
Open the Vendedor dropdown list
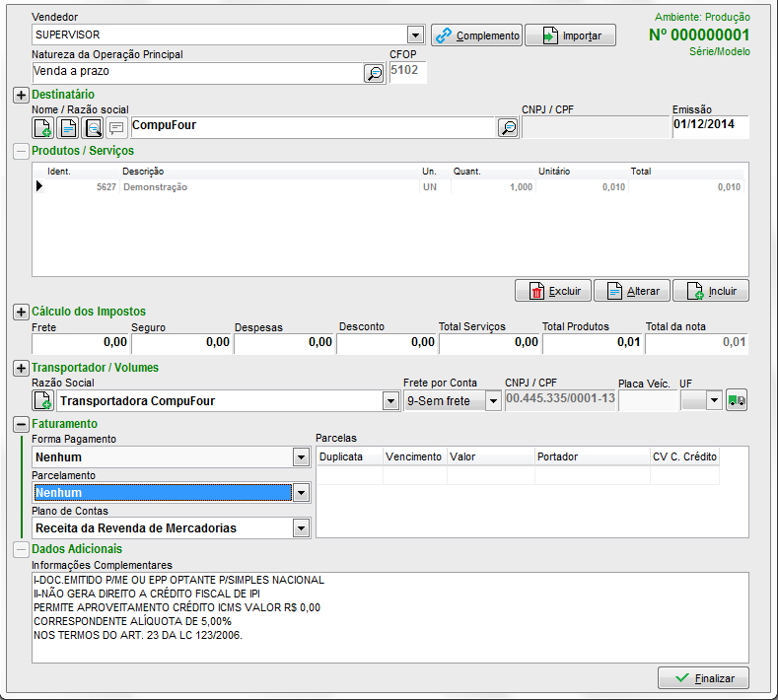point(415,35)
